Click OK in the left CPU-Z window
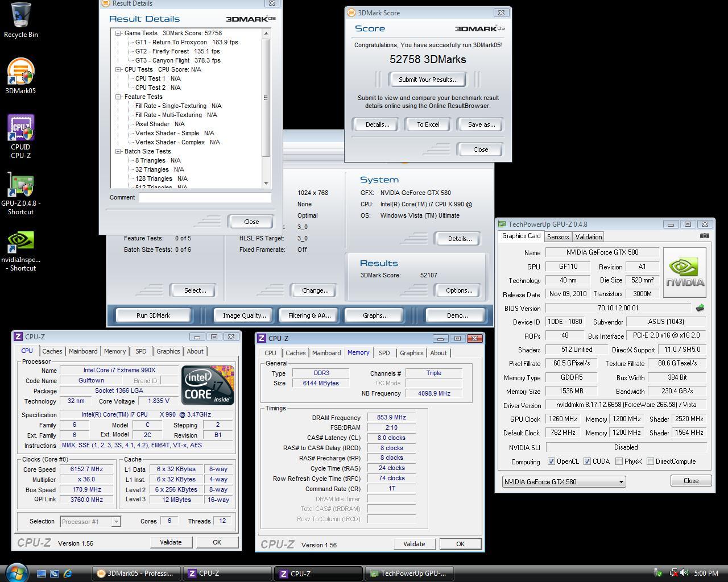The height and width of the screenshot is (582, 728). click(x=217, y=542)
